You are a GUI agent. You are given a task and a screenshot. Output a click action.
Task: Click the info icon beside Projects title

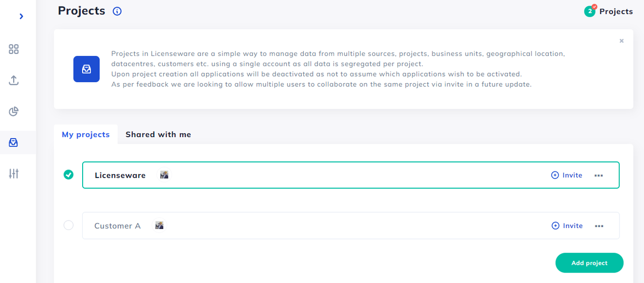pyautogui.click(x=117, y=11)
